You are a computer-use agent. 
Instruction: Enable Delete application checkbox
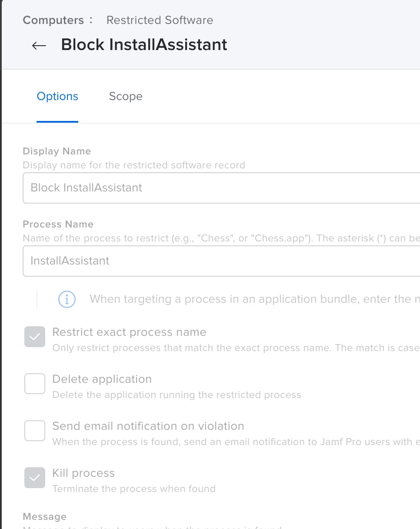coord(35,384)
